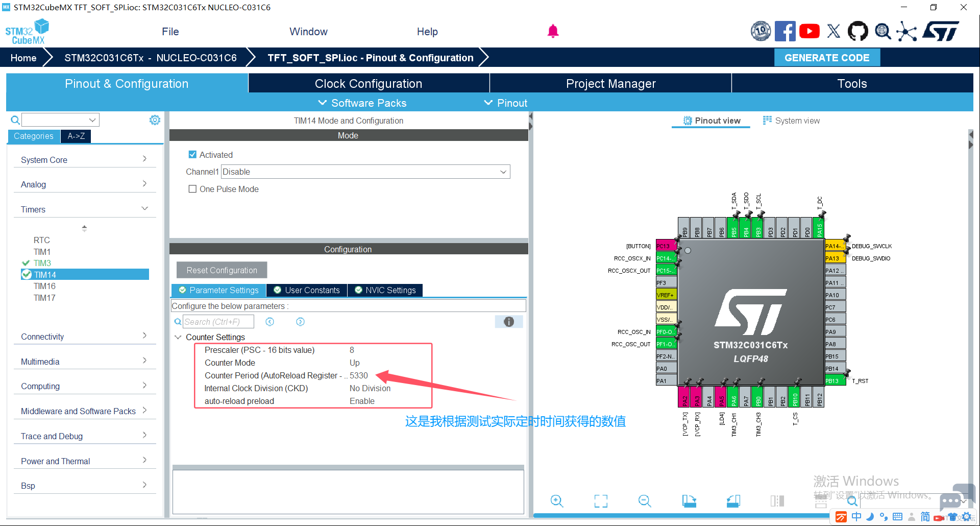Click the STM32C031C6Tx - NUCLEO-C031C6 breadcrumb
980x526 pixels.
tap(151, 58)
